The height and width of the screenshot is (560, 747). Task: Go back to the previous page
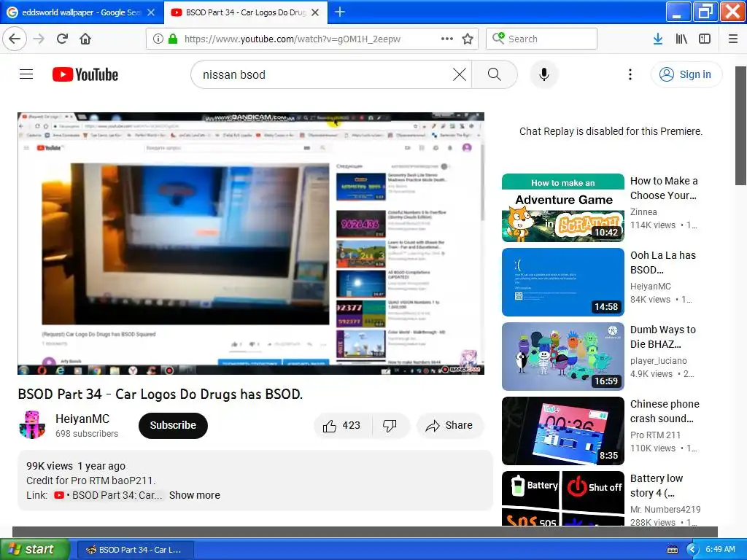click(x=15, y=39)
